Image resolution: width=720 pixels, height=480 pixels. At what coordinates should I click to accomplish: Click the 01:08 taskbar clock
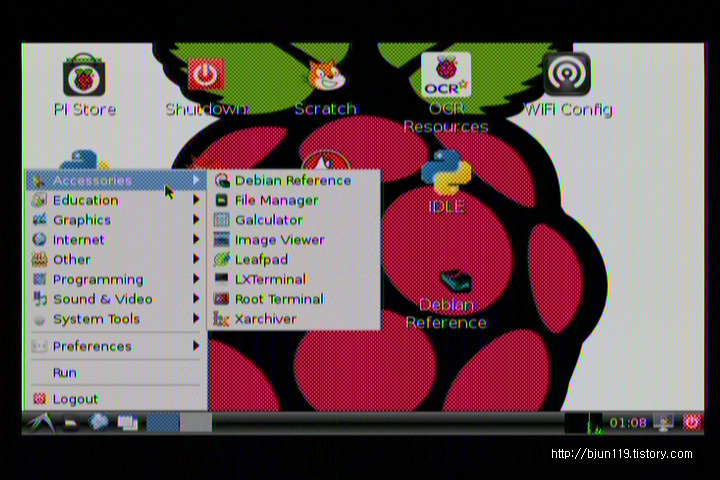pos(628,423)
